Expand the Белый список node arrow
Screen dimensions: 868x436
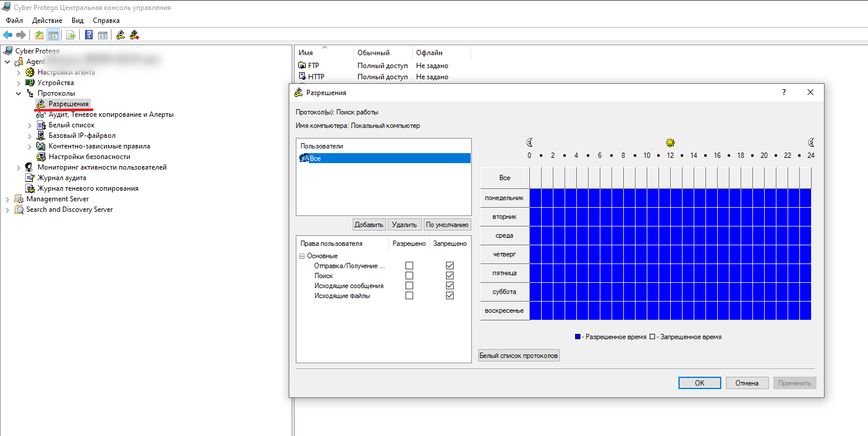point(29,125)
